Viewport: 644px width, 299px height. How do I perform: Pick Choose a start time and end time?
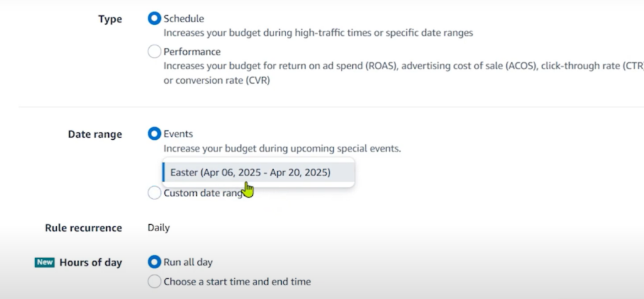click(x=154, y=282)
